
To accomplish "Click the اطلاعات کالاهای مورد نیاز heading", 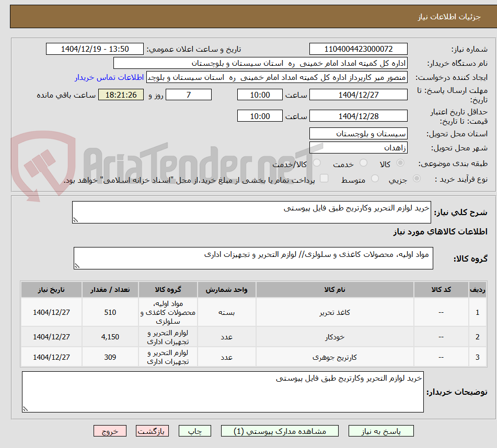I will click(440, 232).
